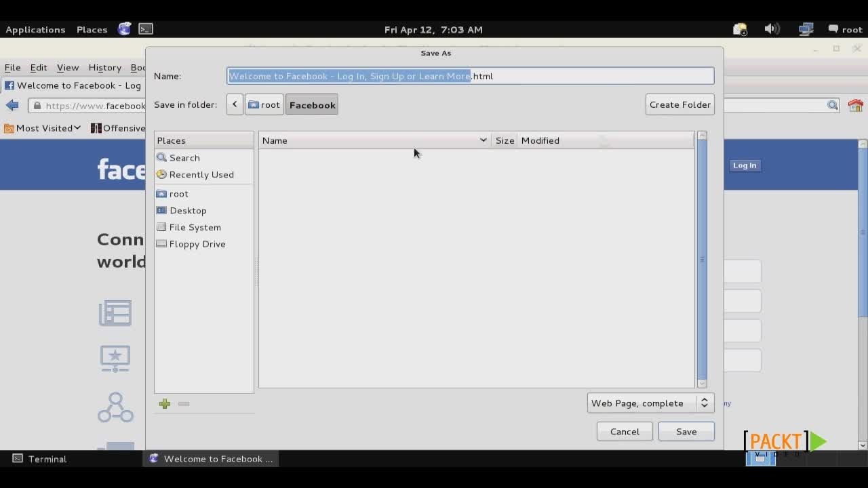
Task: Click the browser home icon
Action: click(856, 105)
